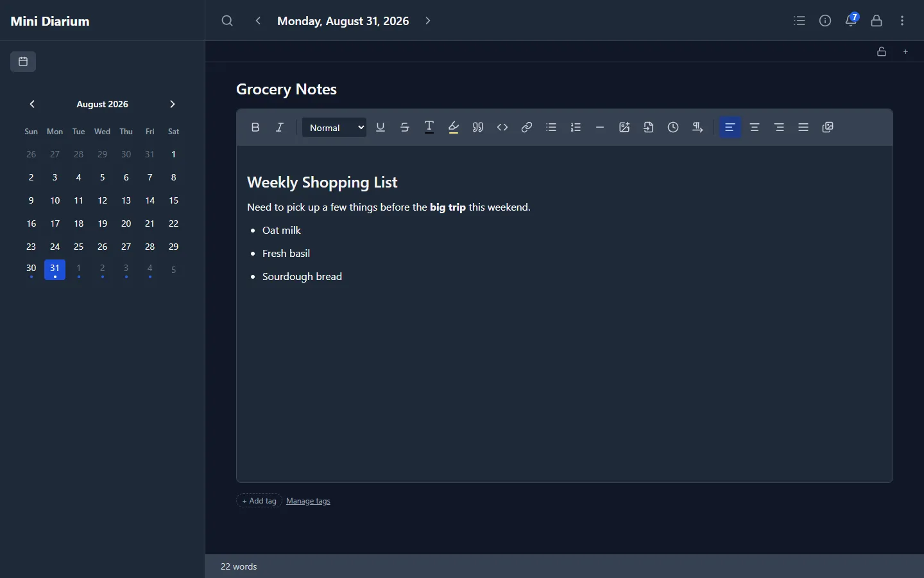Toggle numbered list
This screenshot has height=578, width=924.
coord(576,127)
